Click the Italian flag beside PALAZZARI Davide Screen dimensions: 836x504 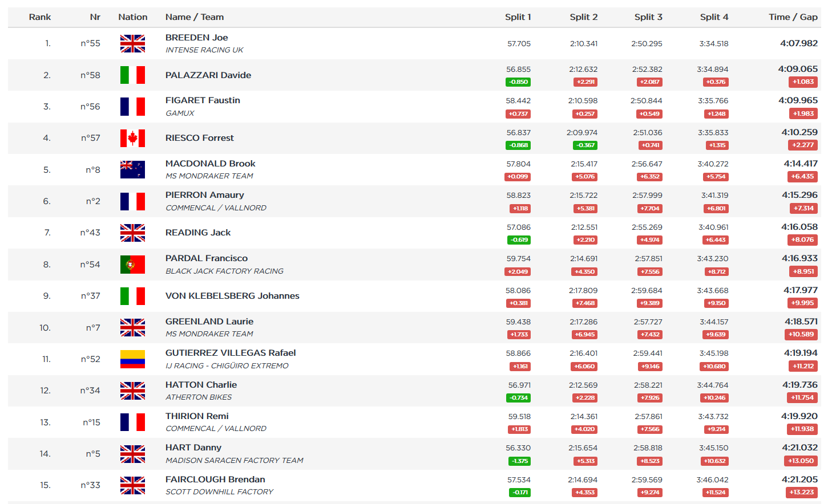tap(132, 75)
